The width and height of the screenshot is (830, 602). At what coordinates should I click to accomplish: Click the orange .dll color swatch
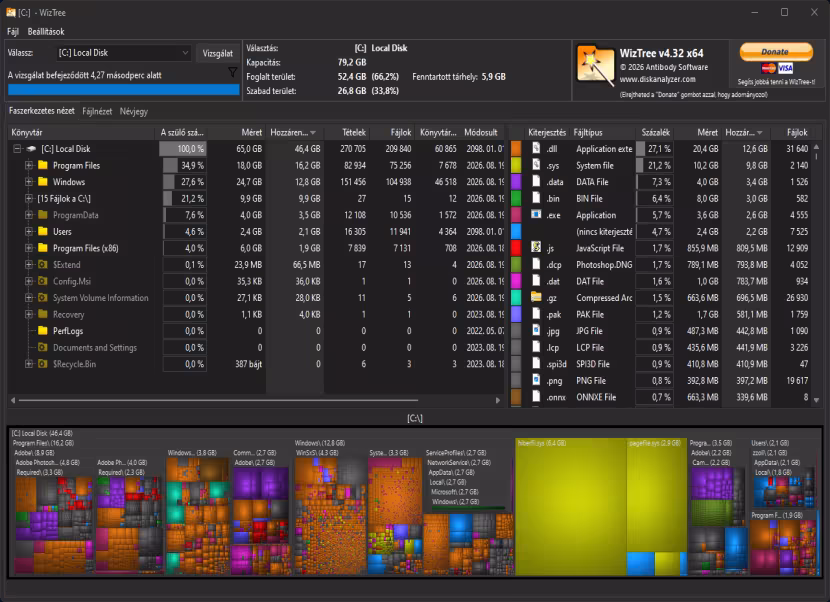click(516, 149)
